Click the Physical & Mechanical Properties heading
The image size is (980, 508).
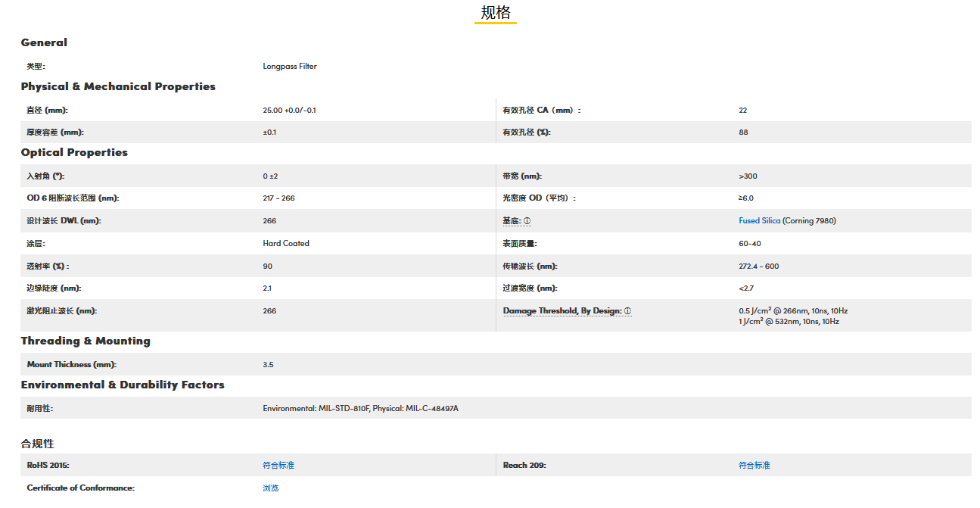(118, 87)
